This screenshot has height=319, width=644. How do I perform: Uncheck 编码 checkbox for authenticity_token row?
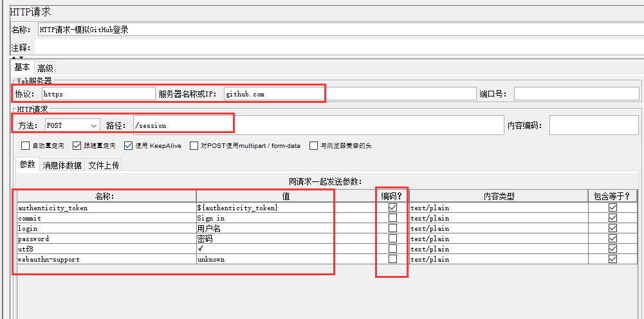click(x=392, y=208)
